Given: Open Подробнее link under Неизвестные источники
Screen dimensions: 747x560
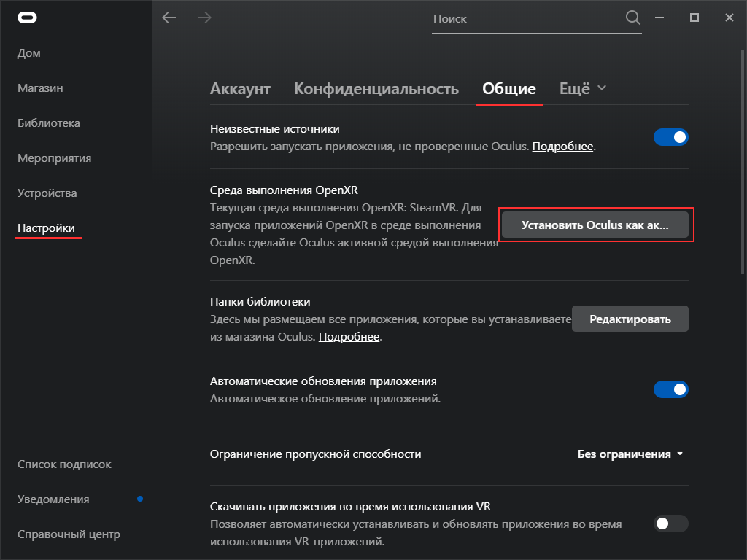Looking at the screenshot, I should [x=562, y=147].
